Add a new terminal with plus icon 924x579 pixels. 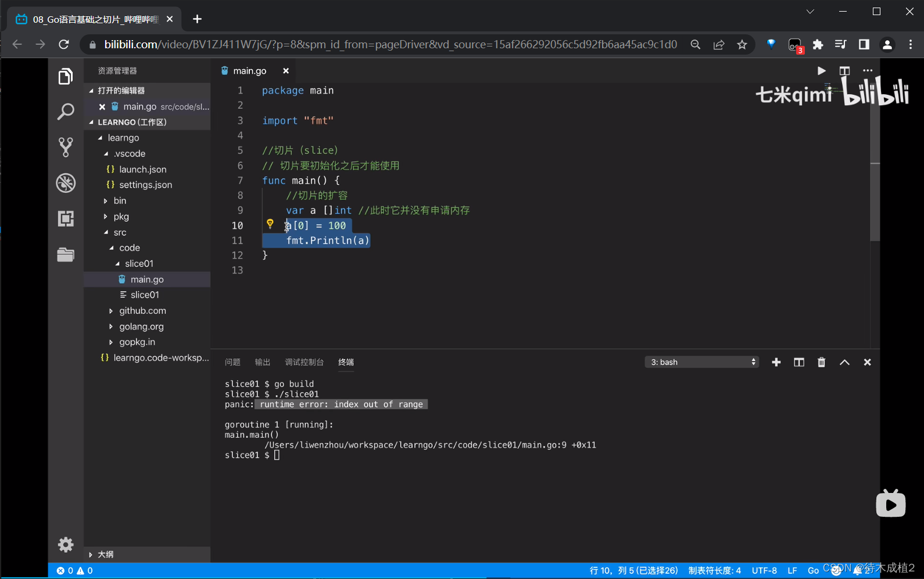tap(776, 362)
